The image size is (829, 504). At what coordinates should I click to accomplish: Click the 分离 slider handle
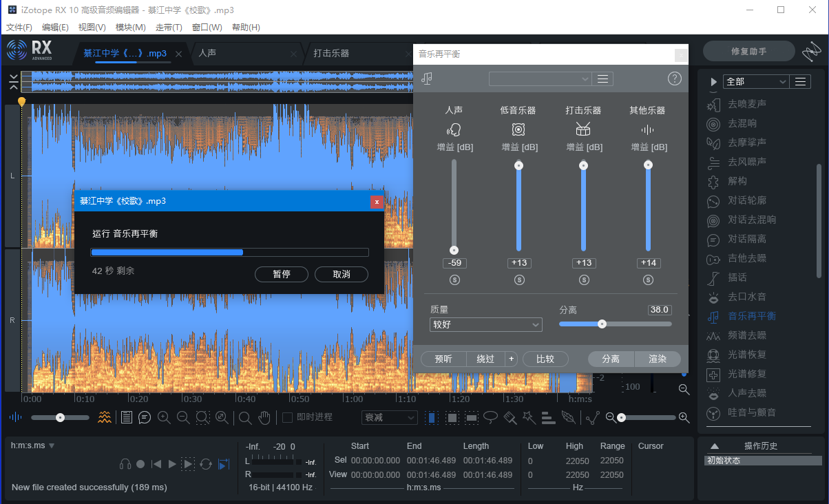(602, 324)
